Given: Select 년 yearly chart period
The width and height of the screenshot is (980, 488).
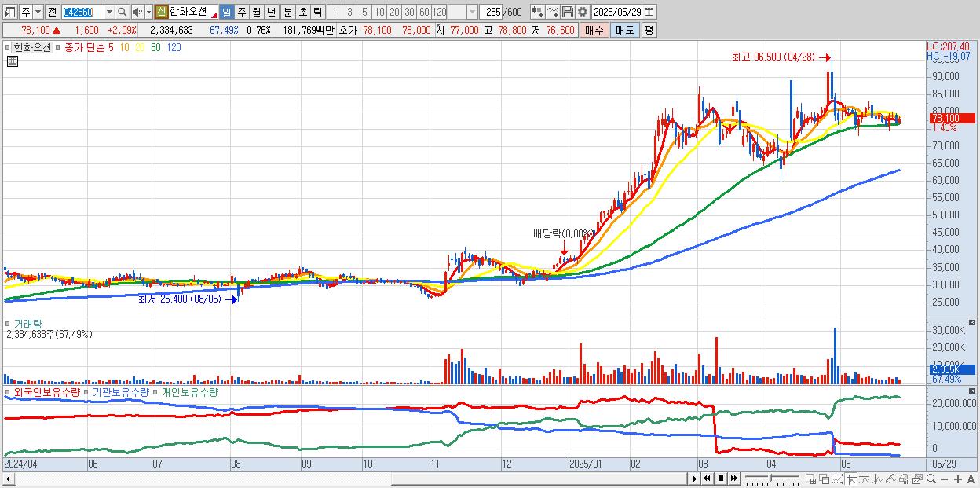Looking at the screenshot, I should coord(271,12).
